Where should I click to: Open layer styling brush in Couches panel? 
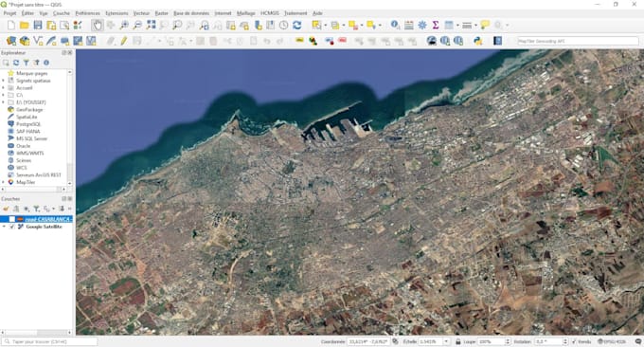click(6, 209)
